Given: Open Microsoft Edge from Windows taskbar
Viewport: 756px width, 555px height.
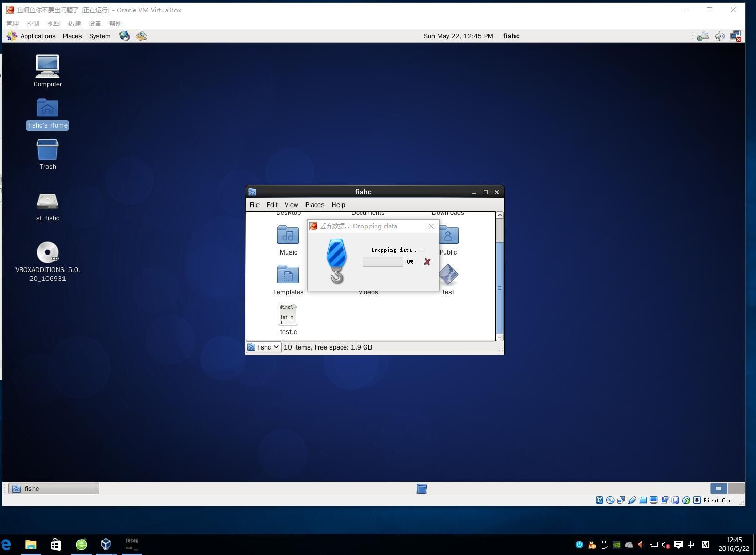Looking at the screenshot, I should pos(6,545).
